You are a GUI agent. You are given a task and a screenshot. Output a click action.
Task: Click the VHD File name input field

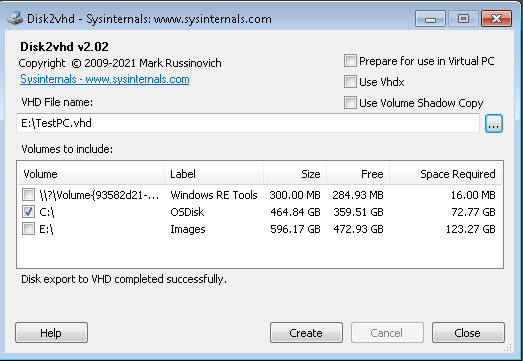(248, 123)
